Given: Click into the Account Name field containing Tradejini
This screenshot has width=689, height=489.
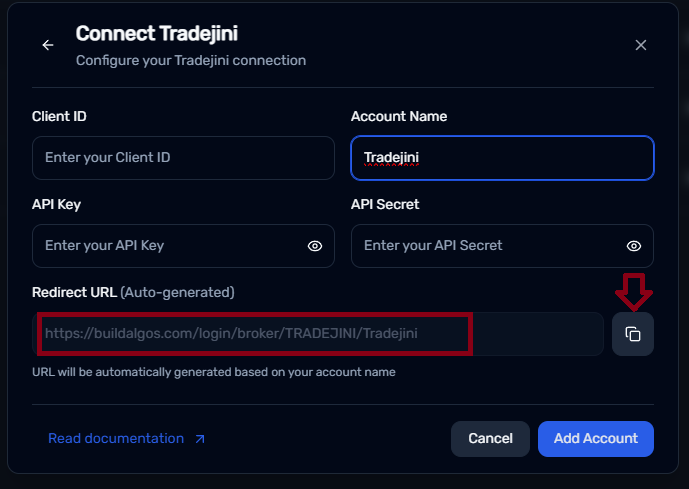Looking at the screenshot, I should pyautogui.click(x=502, y=158).
